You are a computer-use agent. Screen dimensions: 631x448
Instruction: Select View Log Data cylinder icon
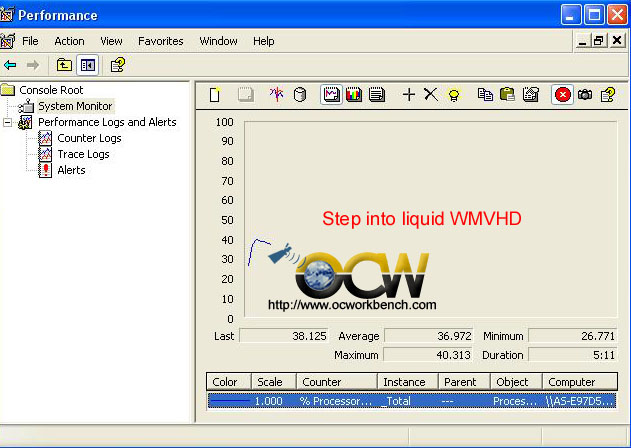[x=300, y=95]
